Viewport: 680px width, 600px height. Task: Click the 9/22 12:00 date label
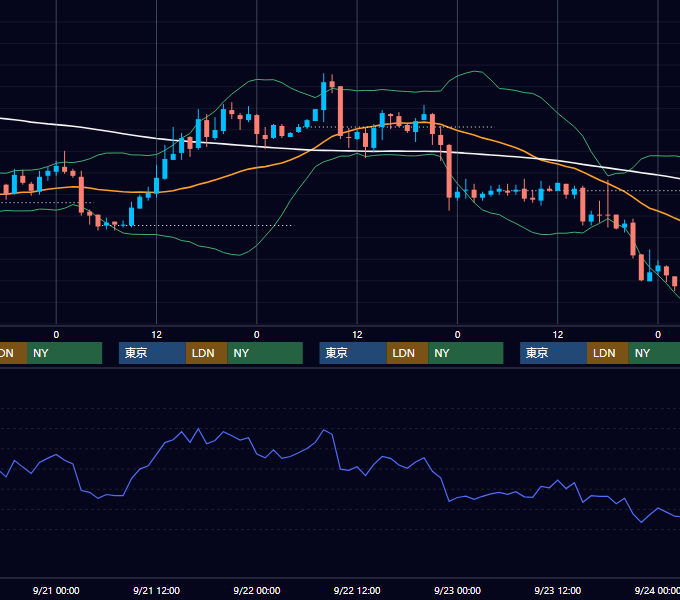357,590
